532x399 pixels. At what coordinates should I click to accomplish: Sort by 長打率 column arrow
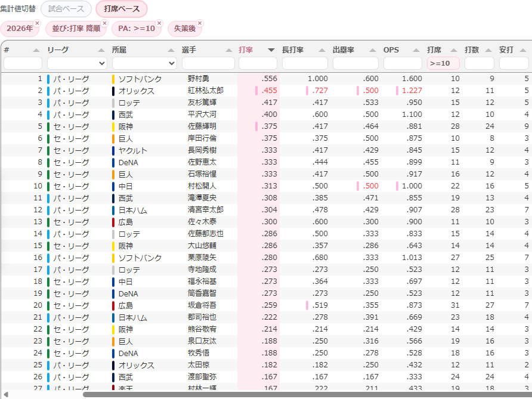322,50
